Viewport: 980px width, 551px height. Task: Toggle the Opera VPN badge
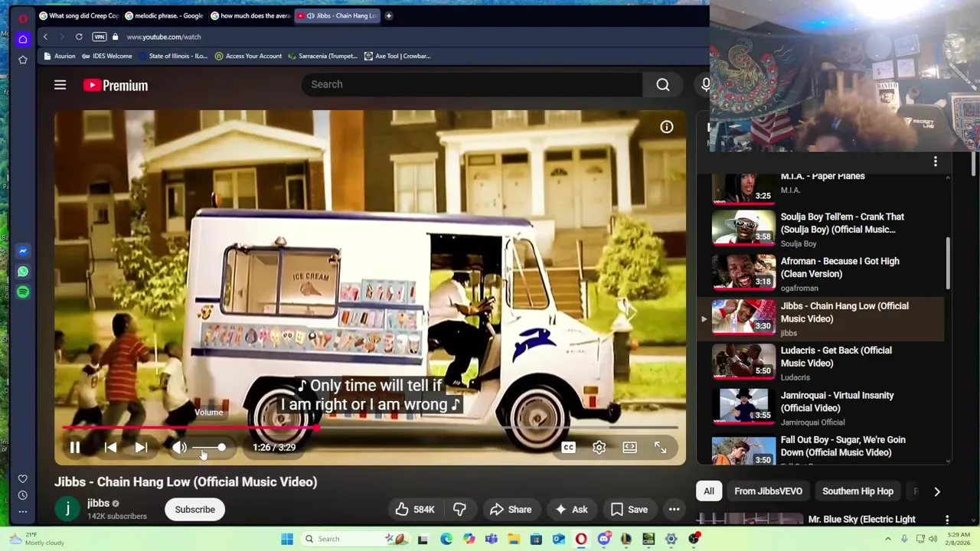pyautogui.click(x=99, y=37)
